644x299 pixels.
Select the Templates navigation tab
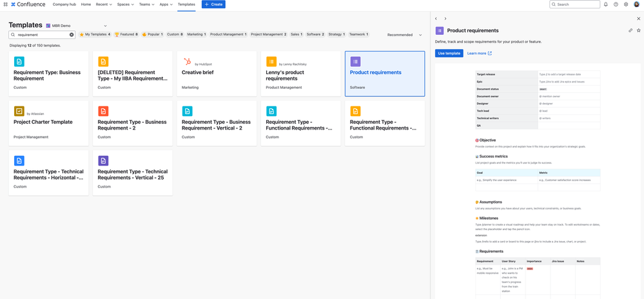pos(186,4)
